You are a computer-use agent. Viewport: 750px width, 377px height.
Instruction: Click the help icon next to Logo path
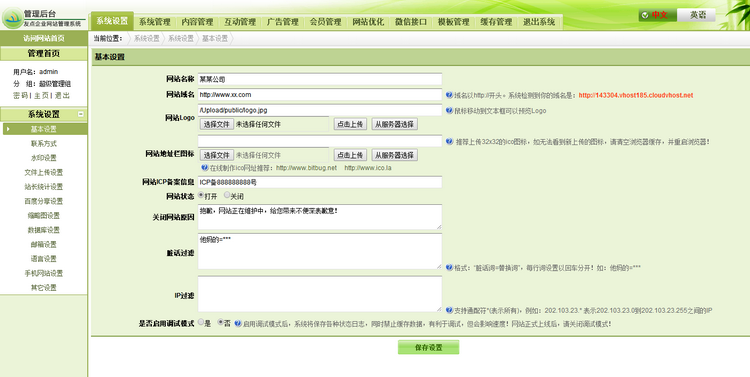(449, 111)
